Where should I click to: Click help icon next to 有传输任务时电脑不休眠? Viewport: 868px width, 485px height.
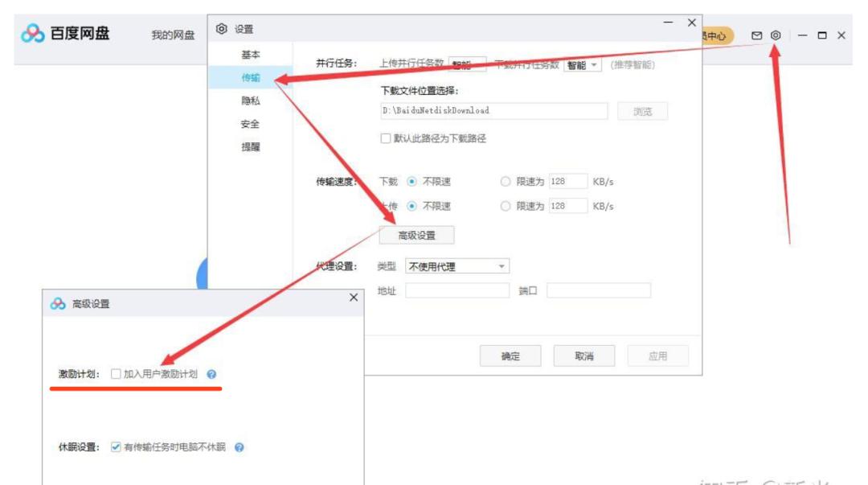[240, 447]
